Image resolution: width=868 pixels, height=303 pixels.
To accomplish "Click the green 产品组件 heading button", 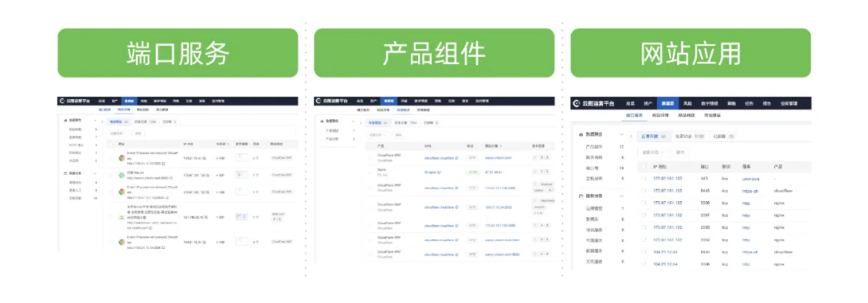I will coord(434,53).
